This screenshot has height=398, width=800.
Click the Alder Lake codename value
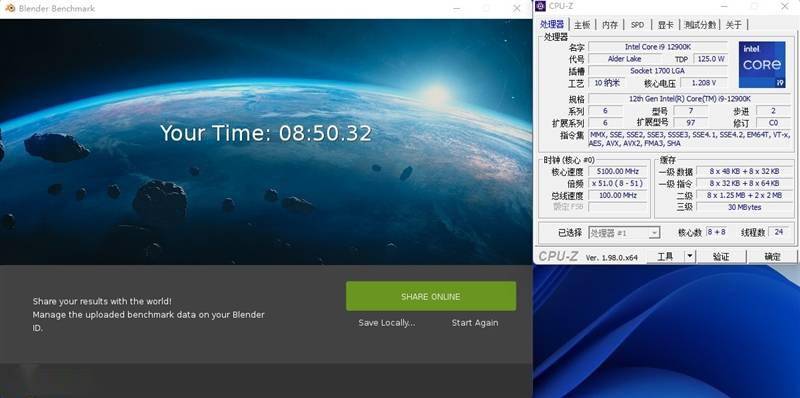pyautogui.click(x=624, y=59)
